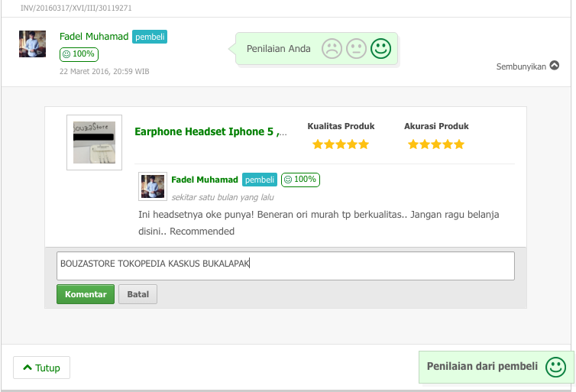Open the small reviewer avatar in comment

(153, 186)
